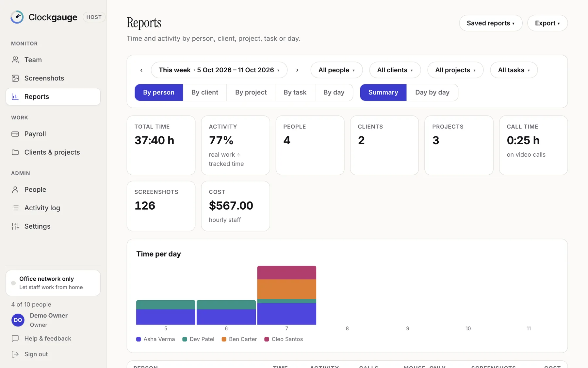Click the Screenshots 126 card
588x368 pixels.
coord(161,206)
